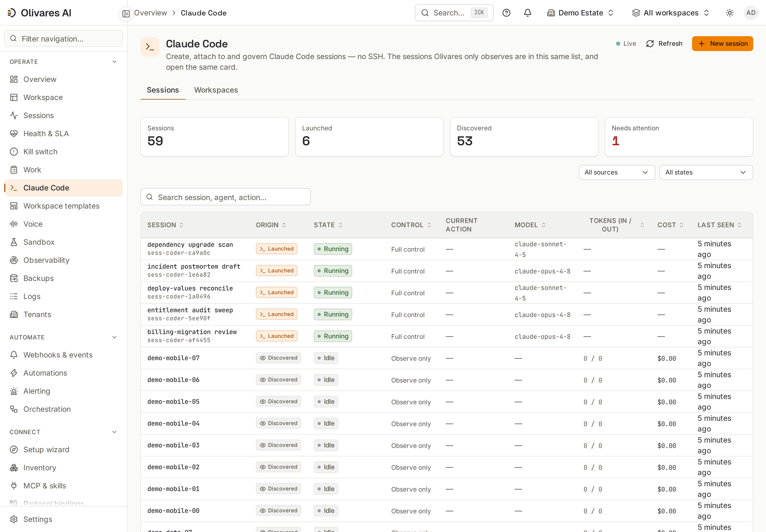
Task: Open Voice in sidebar
Action: [x=63, y=224]
